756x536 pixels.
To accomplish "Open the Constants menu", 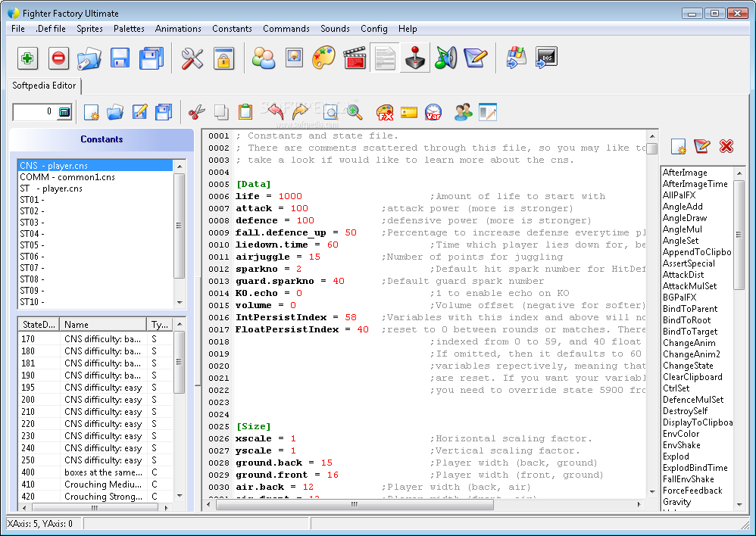I will pyautogui.click(x=232, y=29).
